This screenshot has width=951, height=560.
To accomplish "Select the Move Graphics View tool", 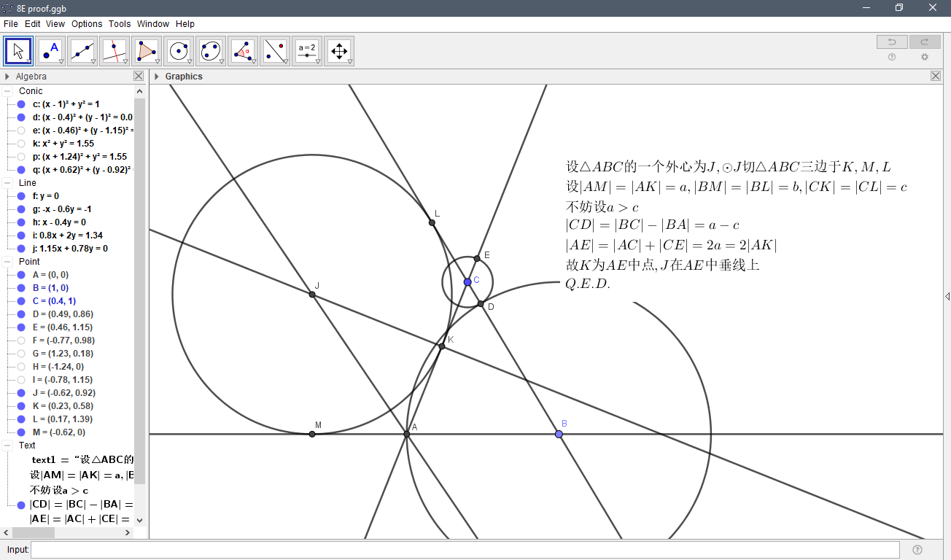I will click(x=339, y=50).
